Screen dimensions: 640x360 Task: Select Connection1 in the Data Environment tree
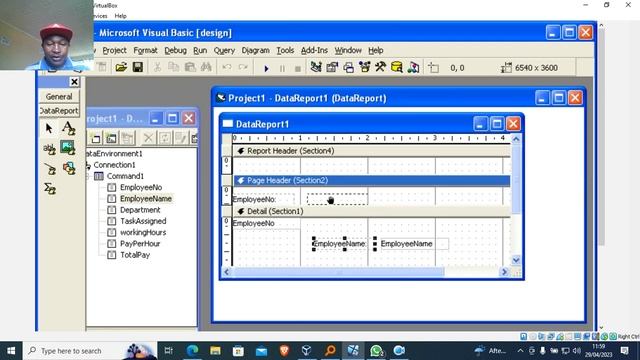[x=114, y=165]
